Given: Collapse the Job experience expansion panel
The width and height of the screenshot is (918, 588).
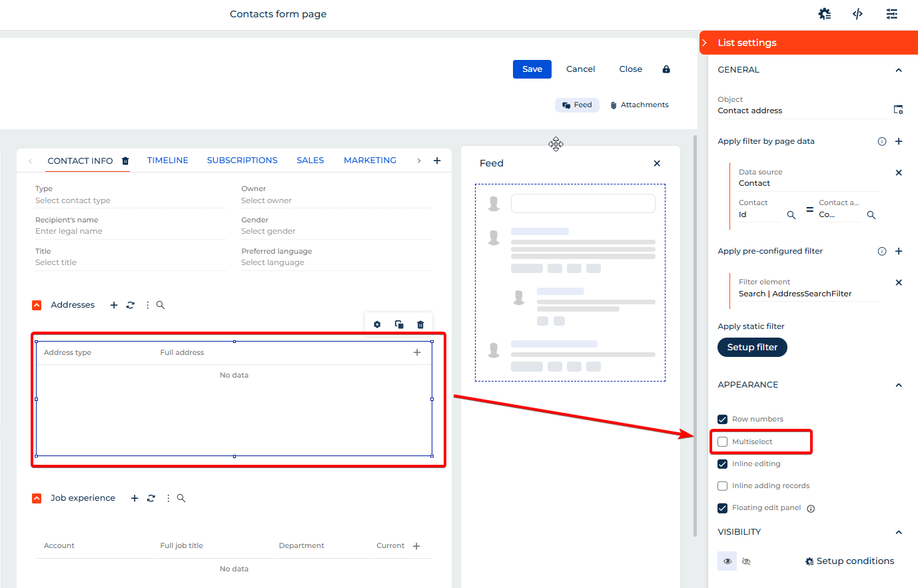Looking at the screenshot, I should click(37, 498).
